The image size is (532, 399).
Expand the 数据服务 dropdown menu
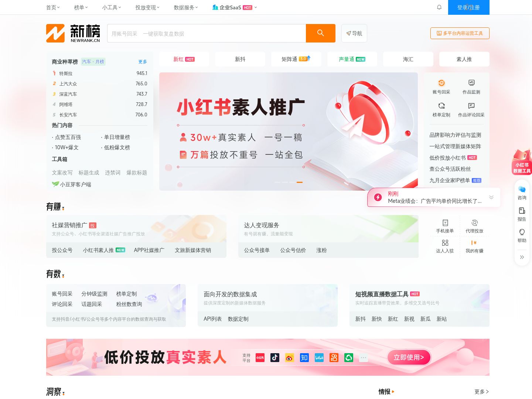click(x=186, y=7)
